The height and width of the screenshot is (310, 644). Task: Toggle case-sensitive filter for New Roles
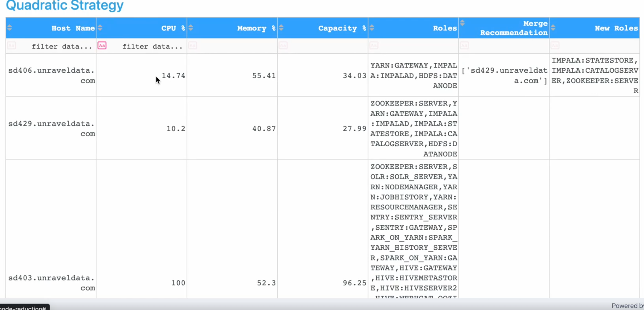555,45
